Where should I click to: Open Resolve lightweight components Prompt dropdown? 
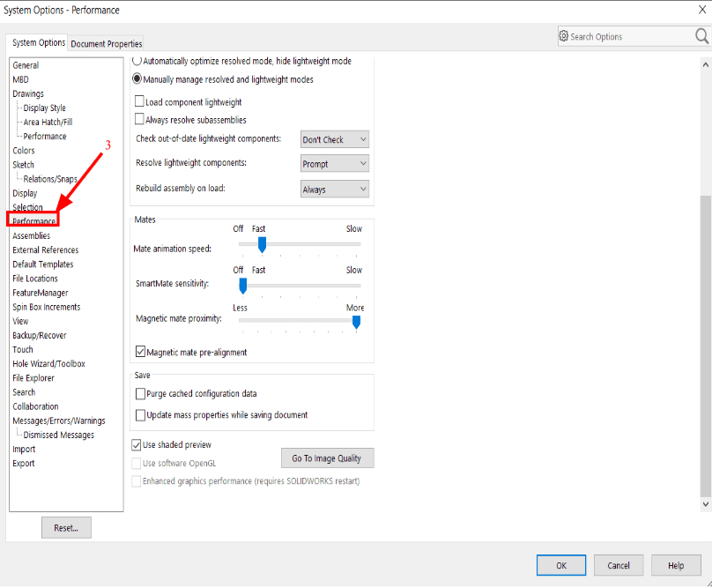pos(335,164)
